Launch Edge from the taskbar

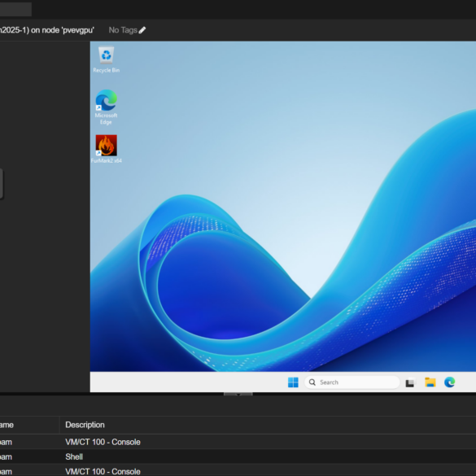coord(450,382)
